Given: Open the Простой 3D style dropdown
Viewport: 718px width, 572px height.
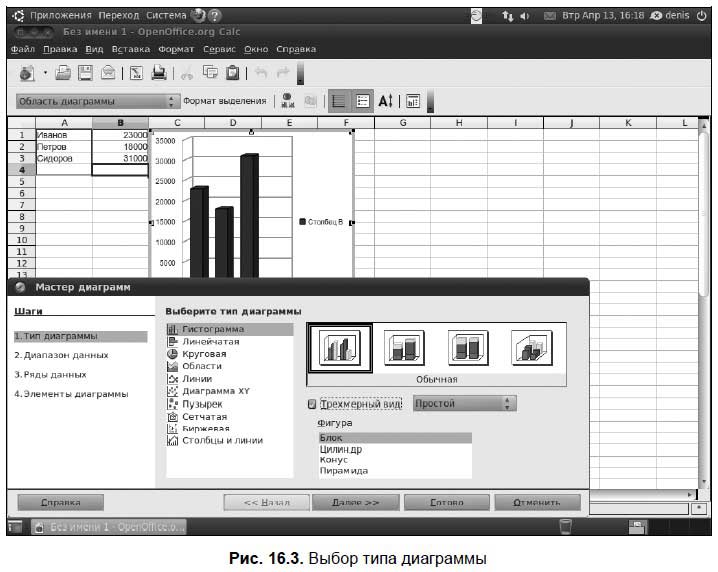Looking at the screenshot, I should (465, 403).
